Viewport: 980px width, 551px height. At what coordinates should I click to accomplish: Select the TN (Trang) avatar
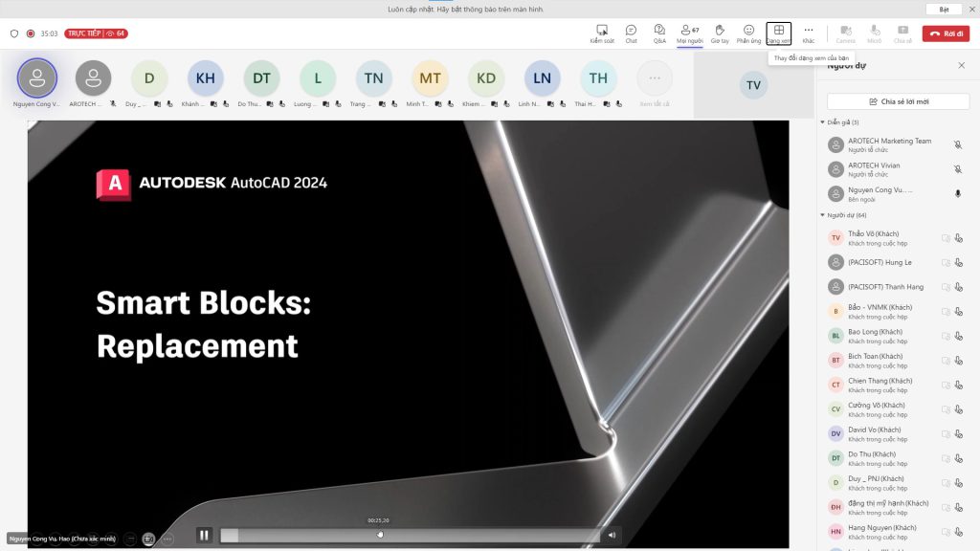click(x=374, y=78)
